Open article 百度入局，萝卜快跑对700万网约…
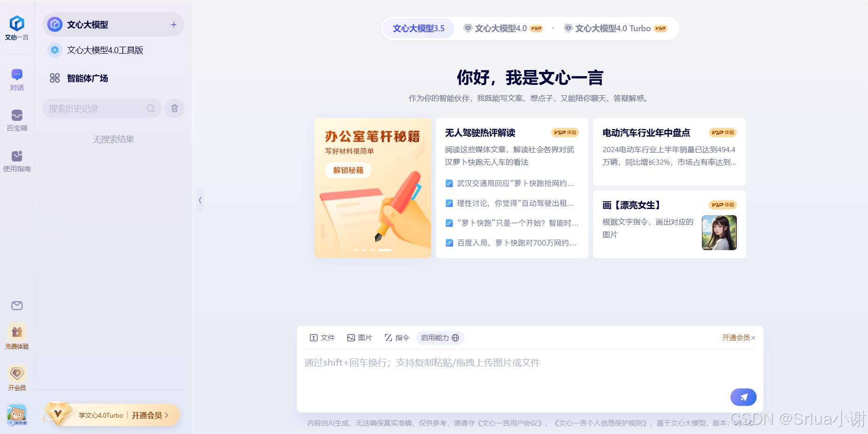 (x=511, y=243)
